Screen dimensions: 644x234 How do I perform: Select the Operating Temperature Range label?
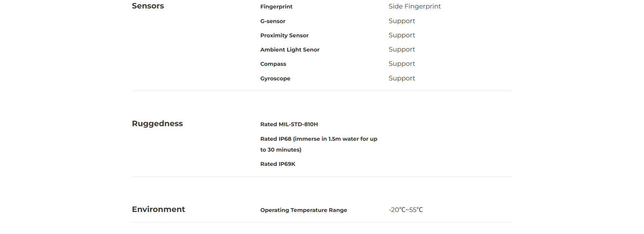click(303, 210)
